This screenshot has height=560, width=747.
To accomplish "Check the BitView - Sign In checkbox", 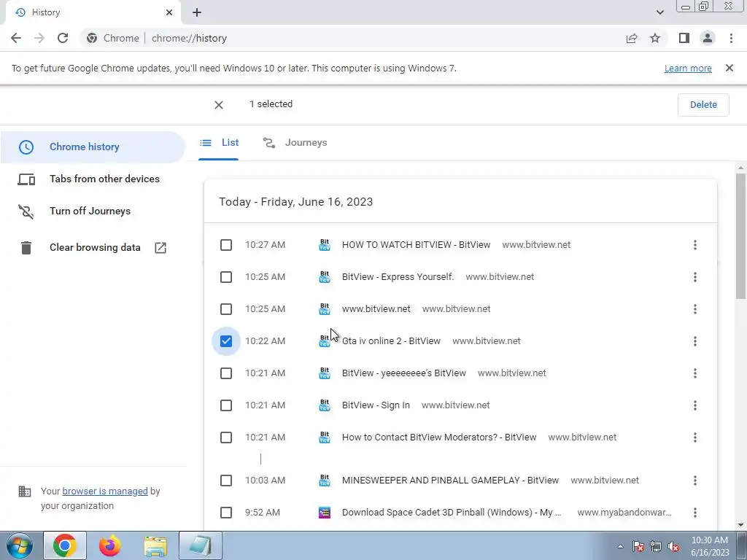I will [226, 405].
